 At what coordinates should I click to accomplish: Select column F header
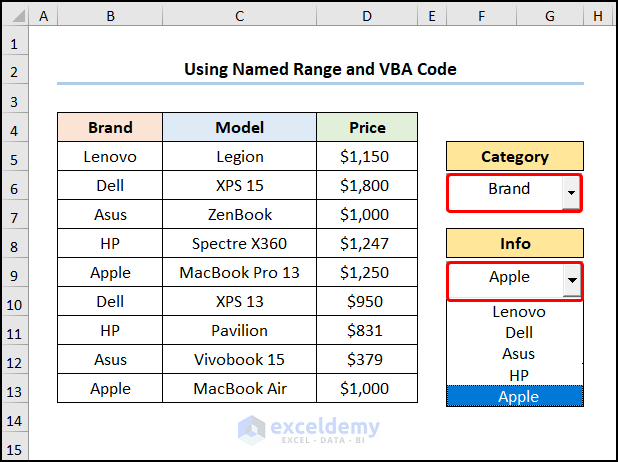pos(482,16)
